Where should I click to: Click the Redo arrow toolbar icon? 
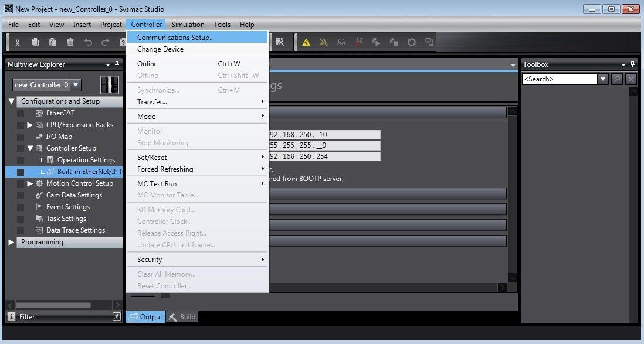[106, 42]
